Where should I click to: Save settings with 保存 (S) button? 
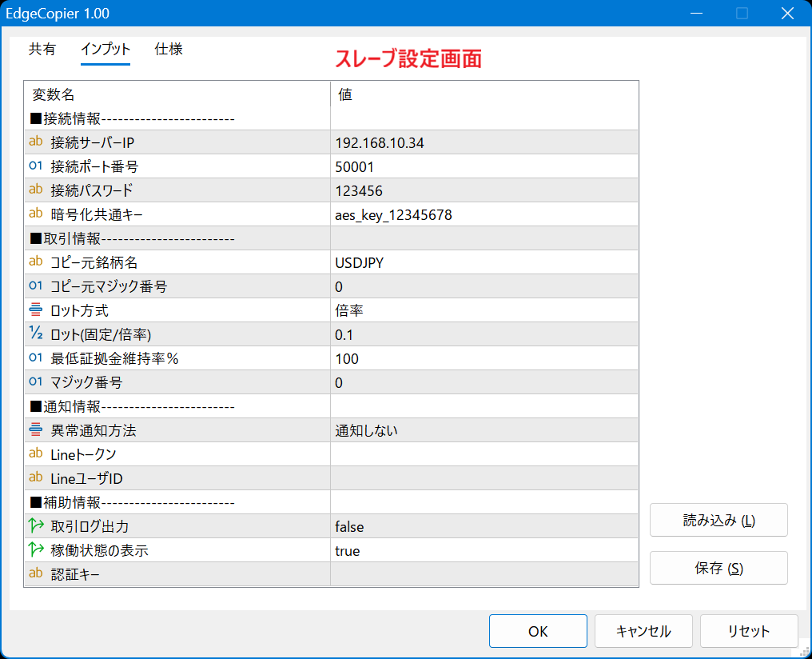[x=718, y=568]
